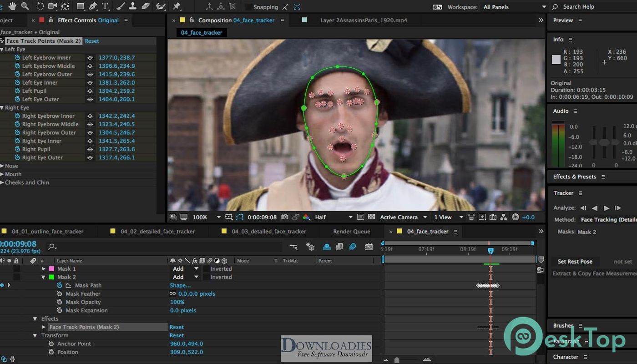637x364 pixels.
Task: Activate the Puppet Pin tool
Action: point(177,6)
